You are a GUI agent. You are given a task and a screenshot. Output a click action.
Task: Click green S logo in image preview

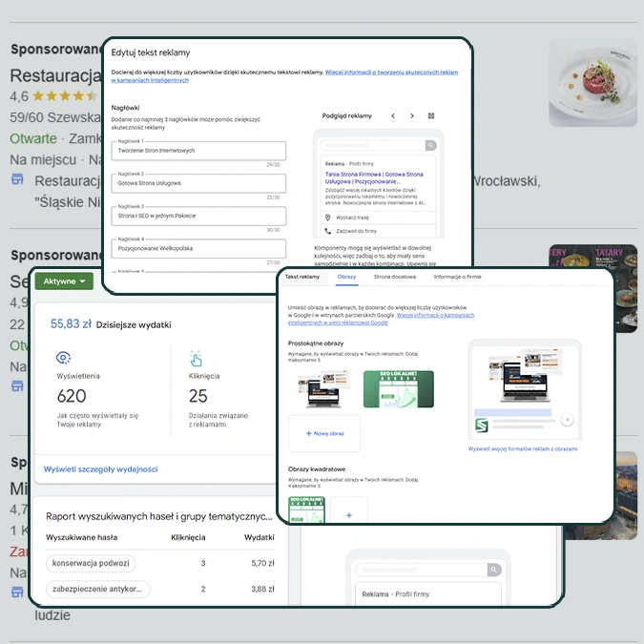(482, 426)
